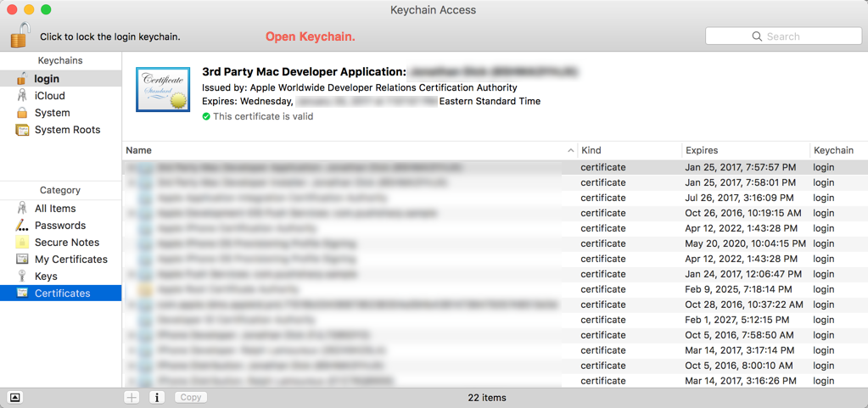This screenshot has width=868, height=408.
Task: Click expiry Oct 28, 2016, 10:37:22 AM
Action: pos(744,305)
